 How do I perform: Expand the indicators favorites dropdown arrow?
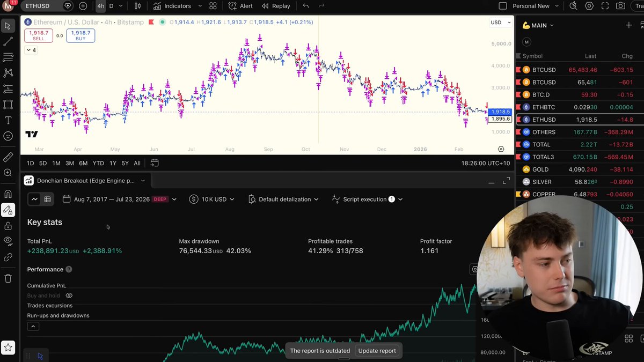(x=200, y=6)
